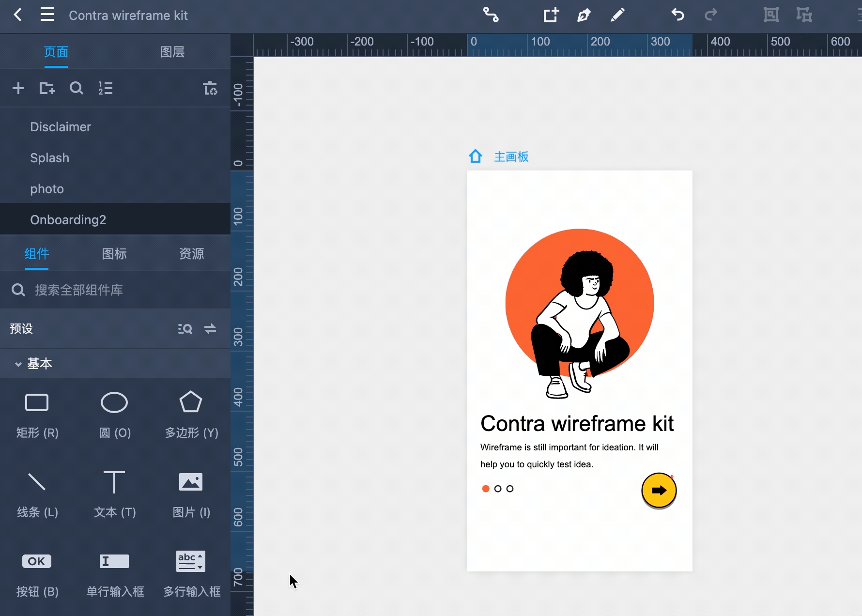The height and width of the screenshot is (616, 862).
Task: Select the Disclaimer page
Action: coord(115,127)
